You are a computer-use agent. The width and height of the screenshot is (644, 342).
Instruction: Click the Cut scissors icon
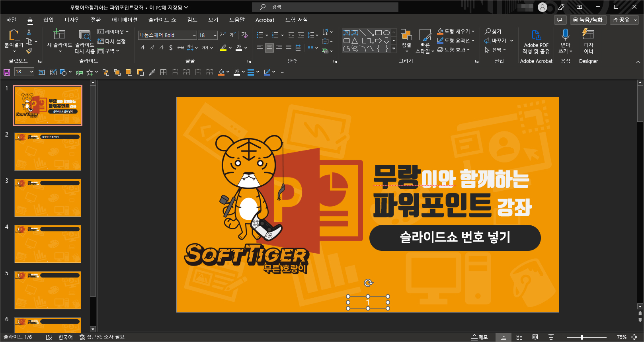pos(29,32)
